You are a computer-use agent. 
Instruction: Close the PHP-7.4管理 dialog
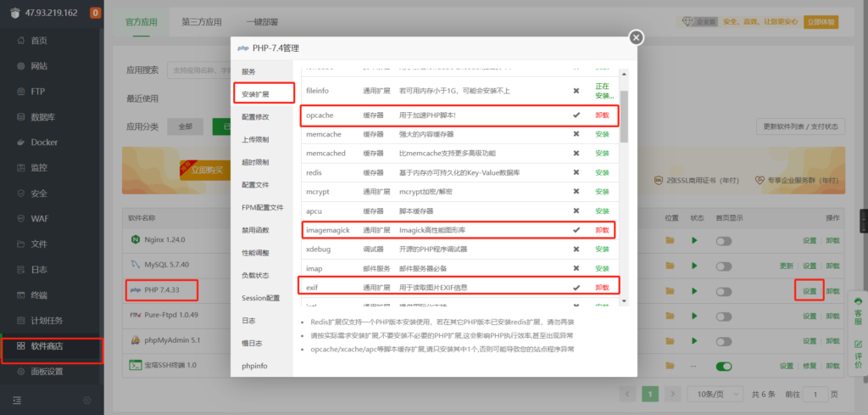636,37
